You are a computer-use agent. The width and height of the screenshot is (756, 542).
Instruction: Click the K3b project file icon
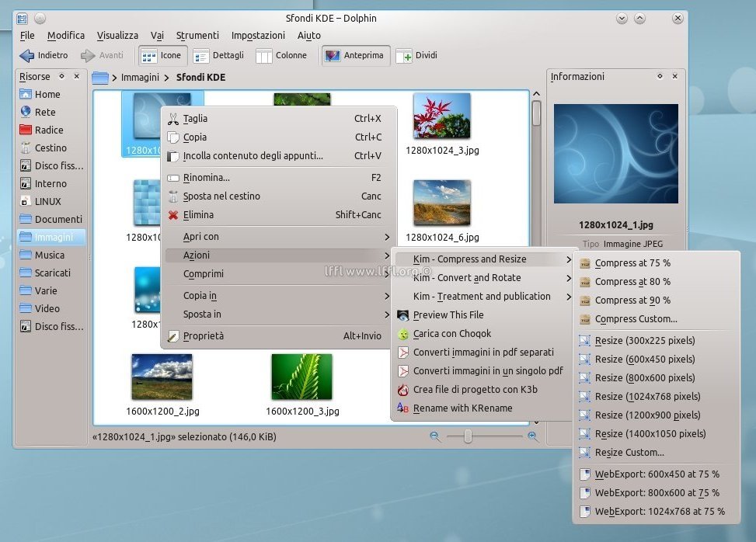tap(402, 390)
